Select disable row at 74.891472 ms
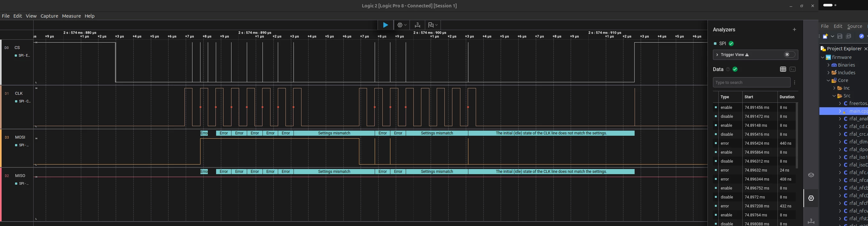Screen dimensions: 868x226 tap(755, 117)
